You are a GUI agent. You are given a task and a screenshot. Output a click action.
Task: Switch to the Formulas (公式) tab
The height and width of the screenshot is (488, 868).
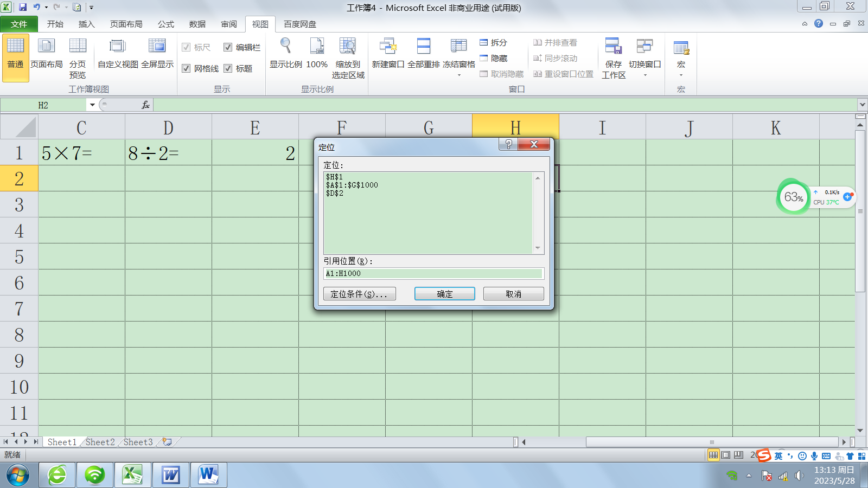[x=165, y=24]
